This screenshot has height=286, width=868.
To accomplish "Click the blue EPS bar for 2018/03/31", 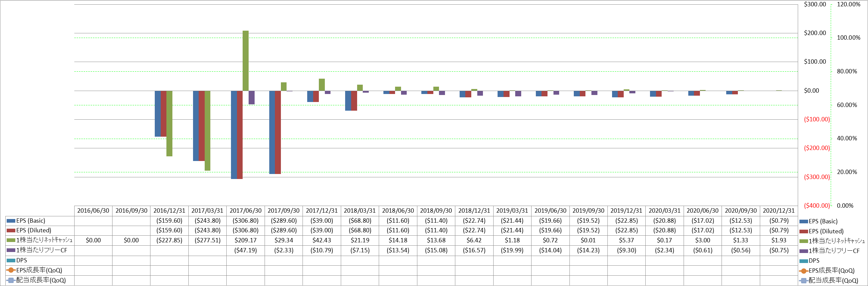I will pos(348,101).
